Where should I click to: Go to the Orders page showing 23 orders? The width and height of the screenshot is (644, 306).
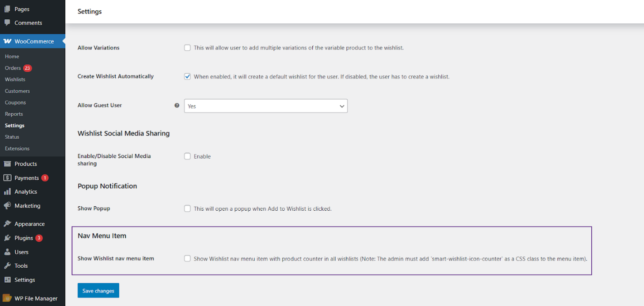[x=14, y=68]
